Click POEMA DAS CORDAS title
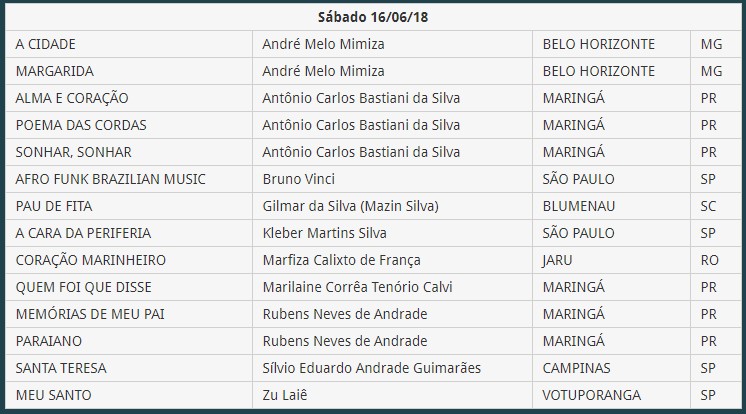Screen dimensions: 746x414 click(81, 125)
